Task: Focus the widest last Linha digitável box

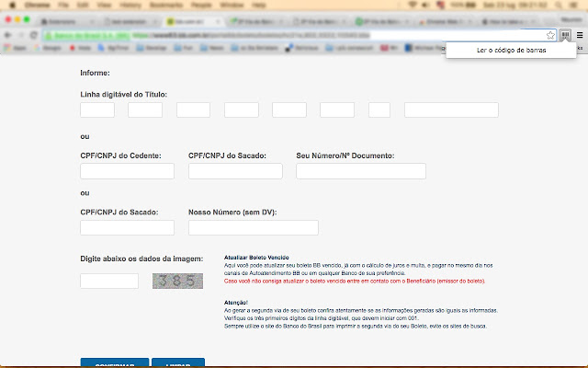Action: [x=451, y=110]
